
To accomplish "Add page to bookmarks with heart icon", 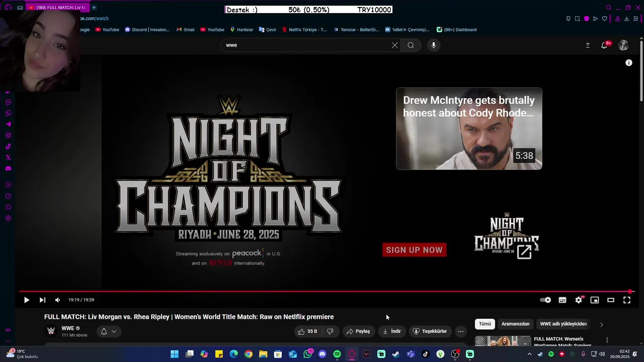I will pyautogui.click(x=605, y=19).
